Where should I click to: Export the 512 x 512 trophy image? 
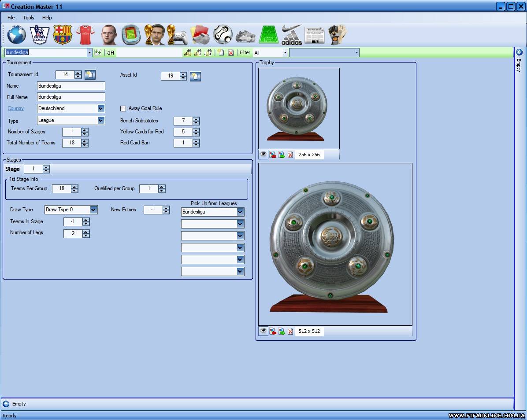(281, 332)
